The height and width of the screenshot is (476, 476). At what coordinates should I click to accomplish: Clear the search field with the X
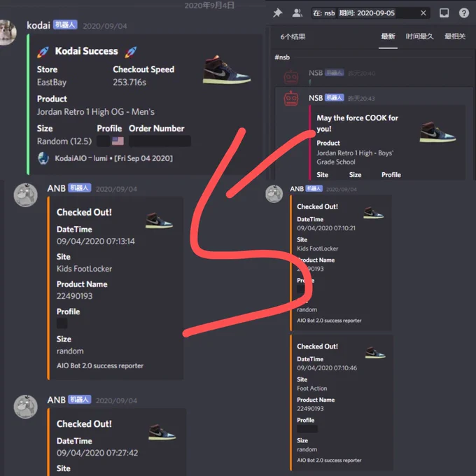pos(423,13)
